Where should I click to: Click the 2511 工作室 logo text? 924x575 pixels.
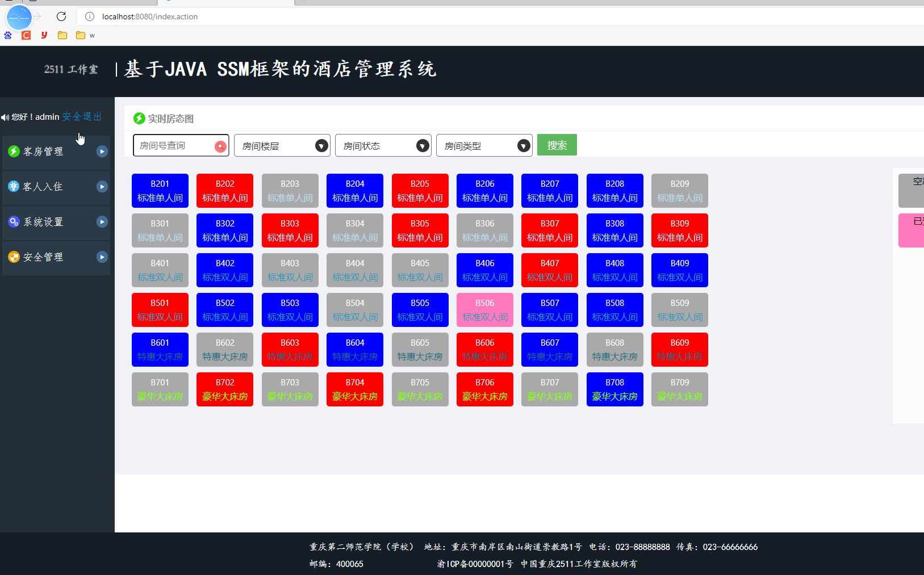tap(71, 69)
